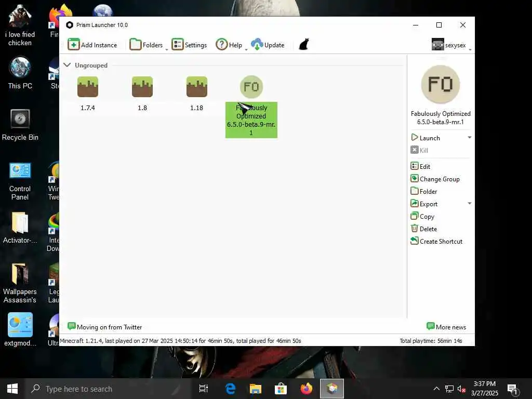Open Microsoft Edge from the taskbar
This screenshot has height=399, width=532.
click(x=230, y=389)
